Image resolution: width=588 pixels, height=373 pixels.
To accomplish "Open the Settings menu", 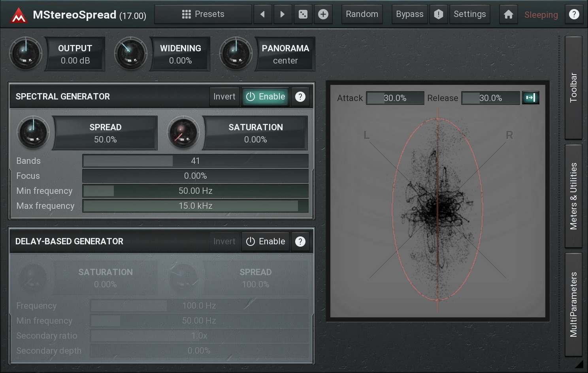I will pos(469,15).
